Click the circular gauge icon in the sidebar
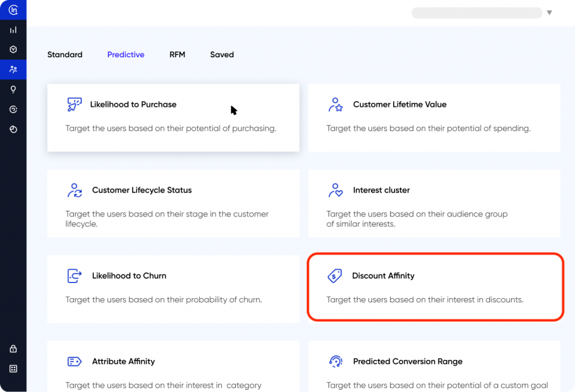Screen dimensions: 575x392 (x=13, y=110)
